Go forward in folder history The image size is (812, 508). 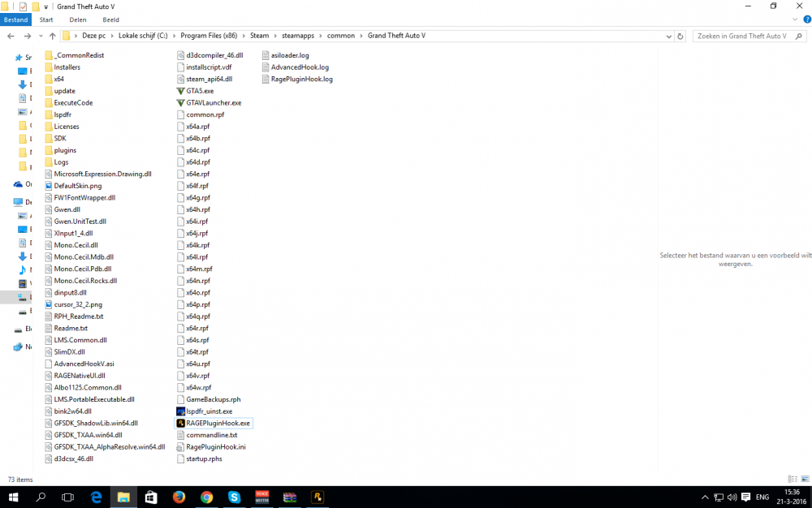pyautogui.click(x=27, y=36)
